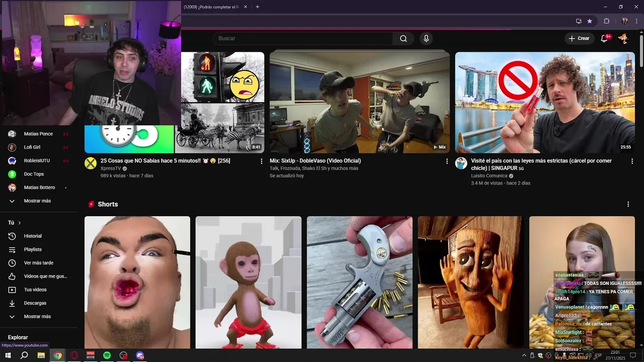
Task: Click the Crear button
Action: pyautogui.click(x=579, y=38)
